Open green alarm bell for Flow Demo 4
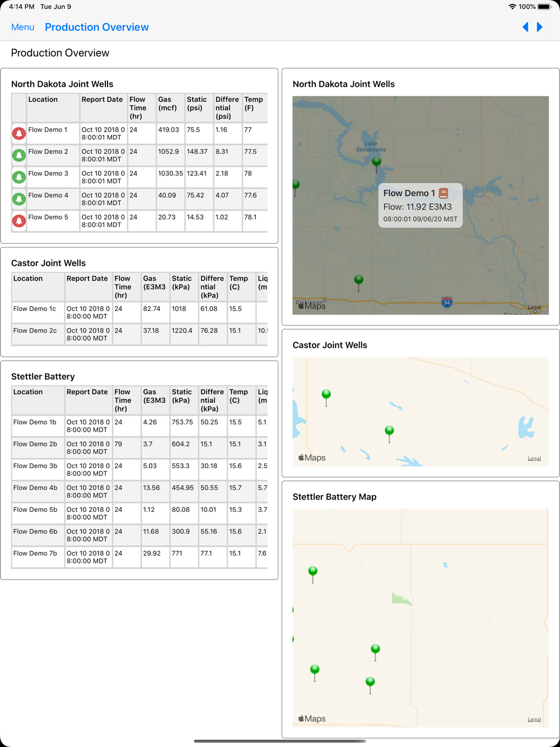Screen dimensions: 560x747 [19, 199]
